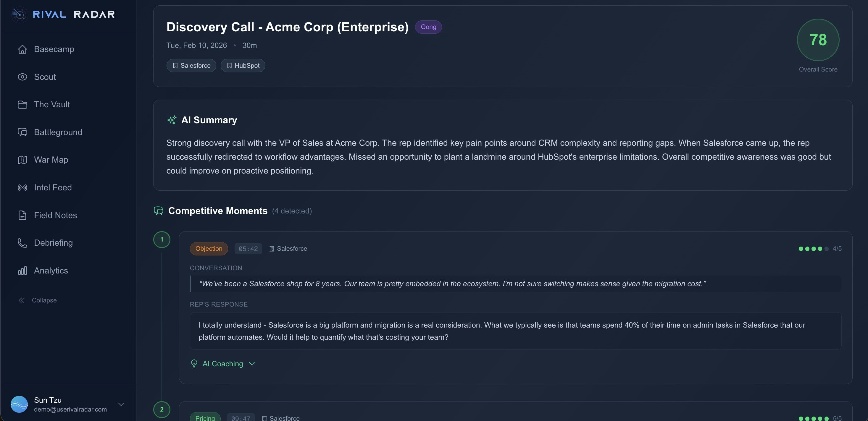Click the 05:42 timestamp chip
This screenshot has height=421, width=868.
248,249
